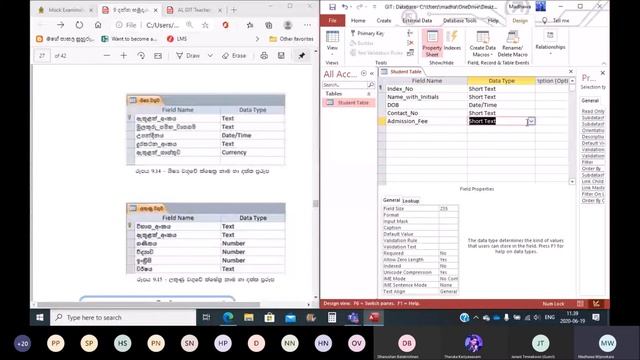Select the Contact_No field name cell
640x360 pixels.
[426, 113]
